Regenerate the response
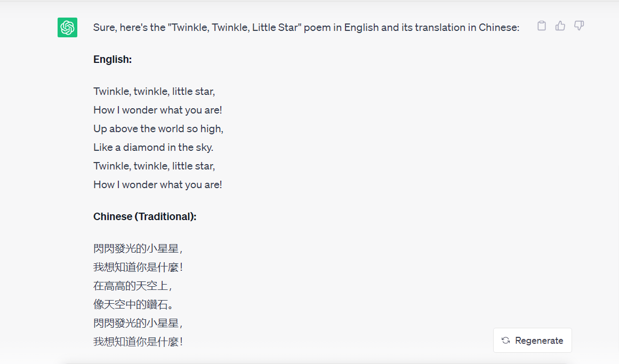The height and width of the screenshot is (364, 619). [x=532, y=341]
